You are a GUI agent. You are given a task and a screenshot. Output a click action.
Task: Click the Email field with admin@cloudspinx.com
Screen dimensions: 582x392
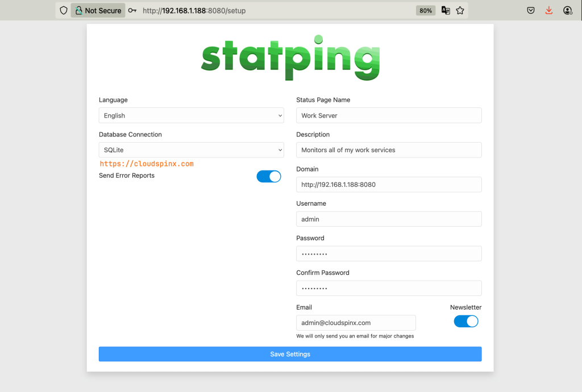356,323
